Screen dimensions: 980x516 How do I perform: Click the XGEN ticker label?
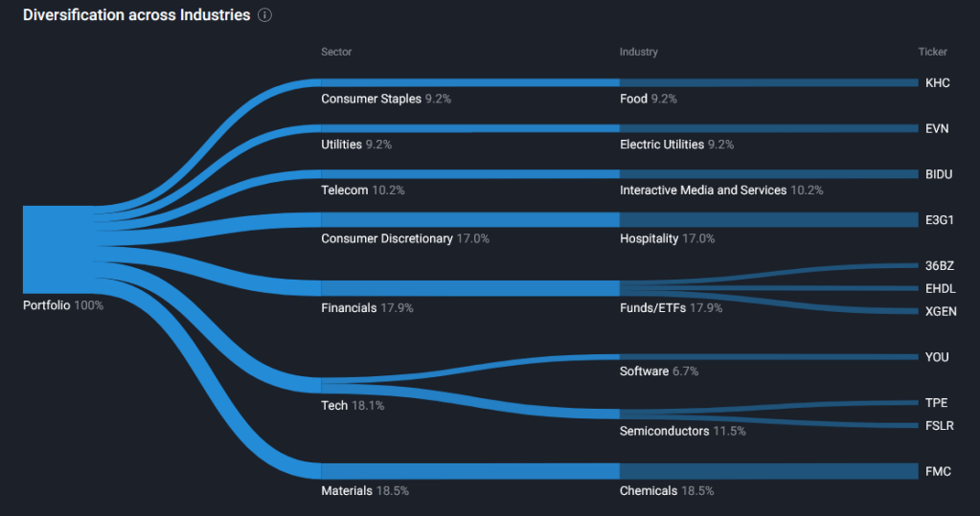[941, 311]
